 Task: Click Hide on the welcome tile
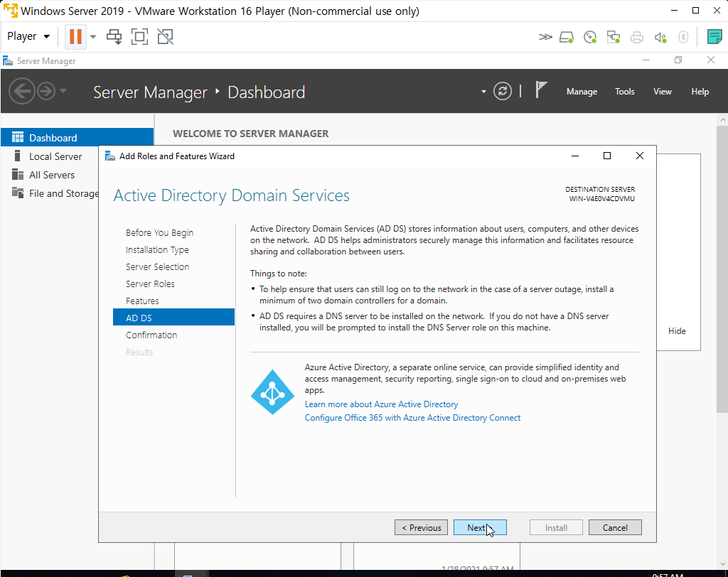pyautogui.click(x=677, y=331)
